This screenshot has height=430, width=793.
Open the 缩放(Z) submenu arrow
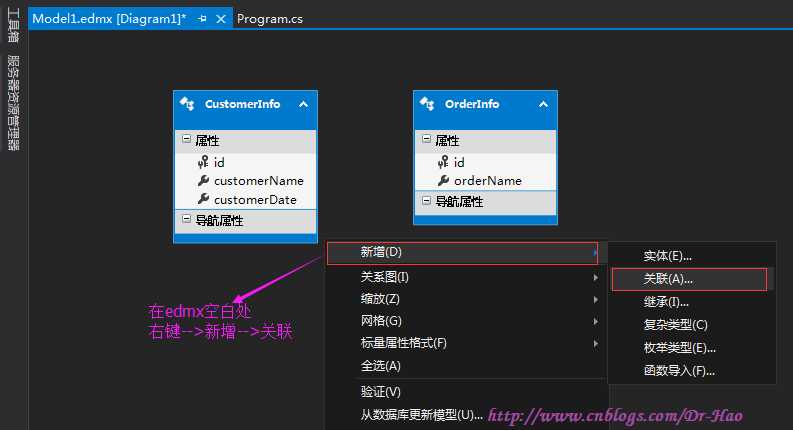click(x=595, y=299)
